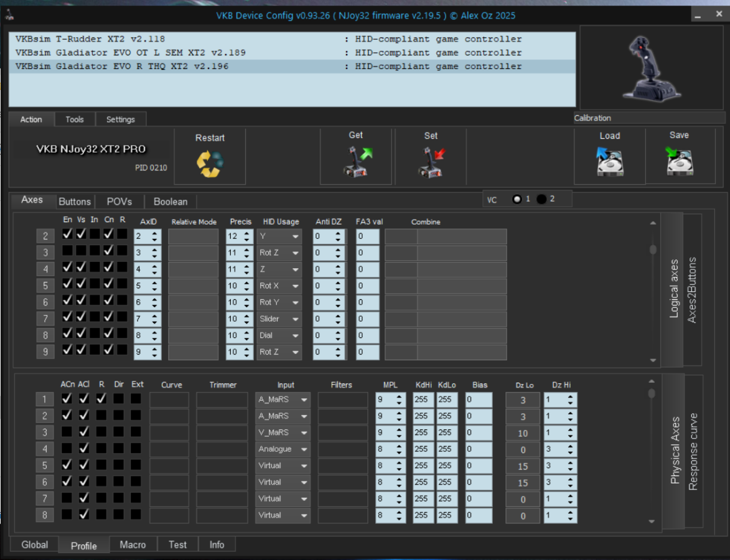Enable the En checkbox on logical axis 3

[67, 250]
